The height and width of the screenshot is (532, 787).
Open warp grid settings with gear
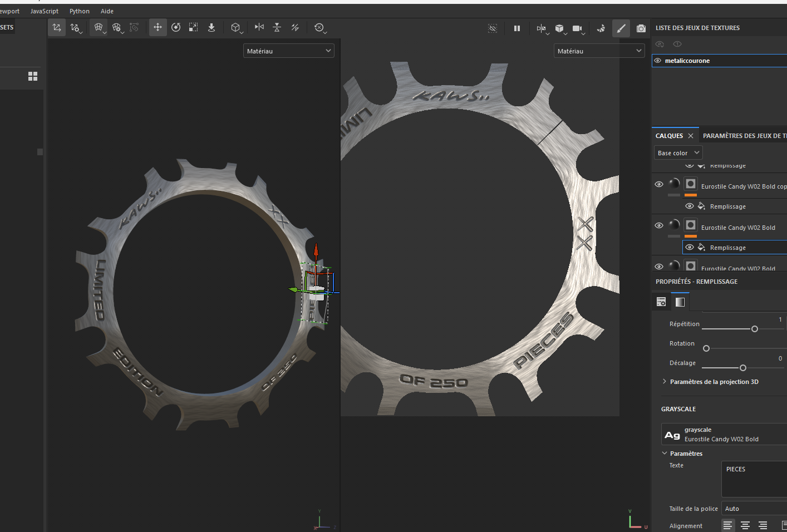coord(117,27)
